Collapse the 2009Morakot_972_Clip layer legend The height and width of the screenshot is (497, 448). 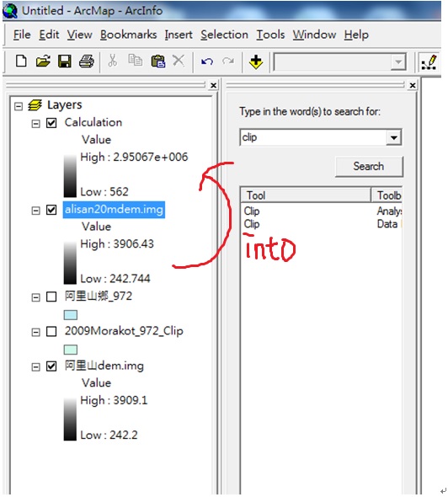point(36,332)
